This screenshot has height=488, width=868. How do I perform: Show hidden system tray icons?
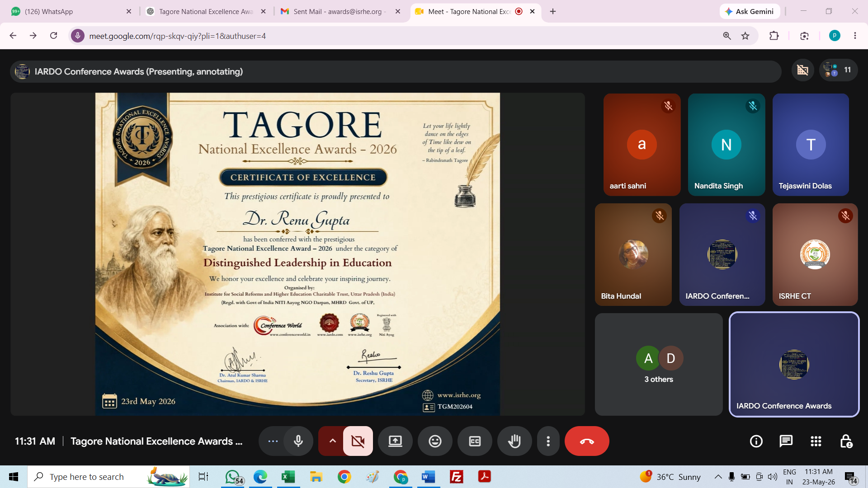[718, 477]
